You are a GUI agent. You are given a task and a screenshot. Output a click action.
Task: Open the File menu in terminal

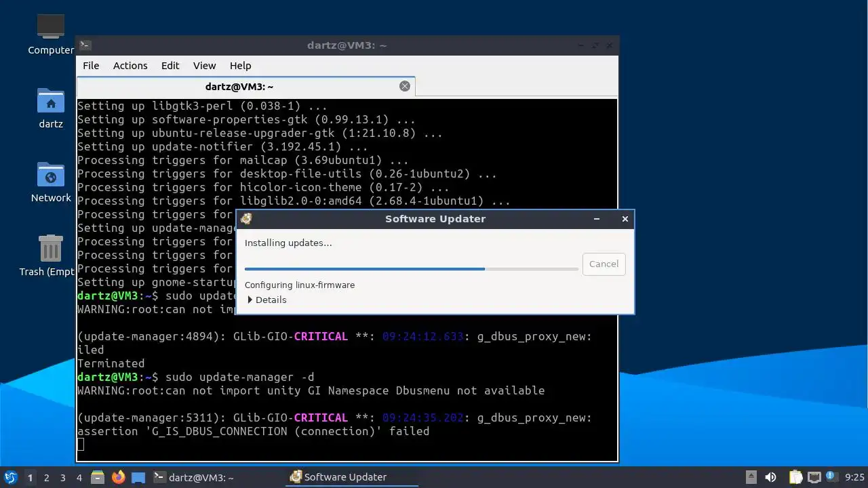click(x=91, y=66)
